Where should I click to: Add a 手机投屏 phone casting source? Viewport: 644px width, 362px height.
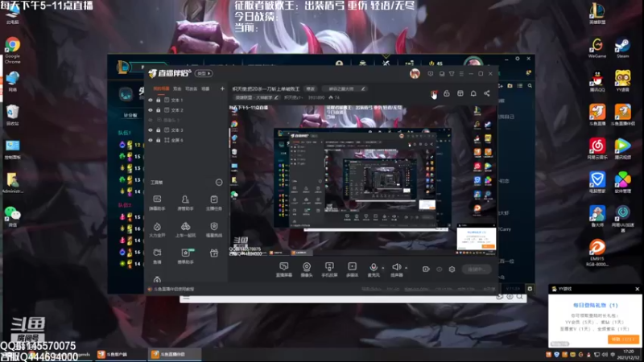point(329,269)
